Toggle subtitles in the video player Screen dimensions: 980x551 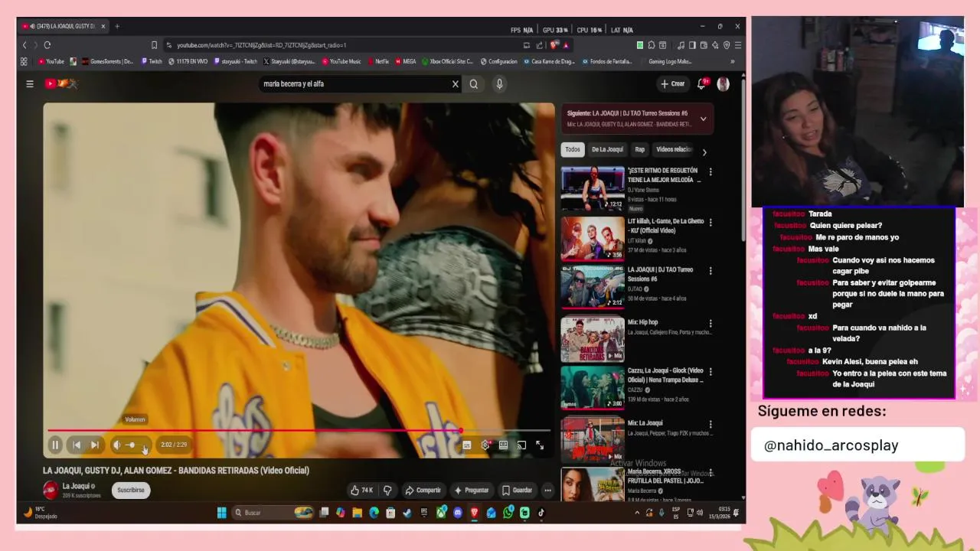[466, 445]
